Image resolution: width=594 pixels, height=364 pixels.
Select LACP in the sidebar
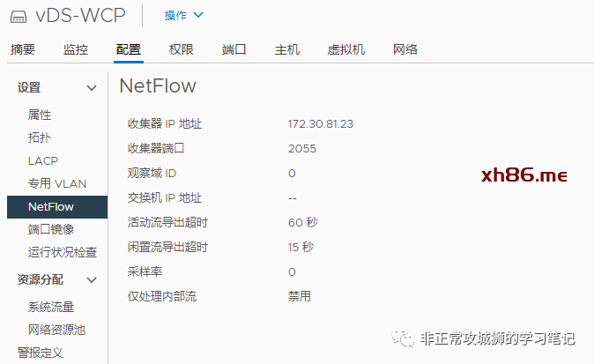(x=42, y=161)
